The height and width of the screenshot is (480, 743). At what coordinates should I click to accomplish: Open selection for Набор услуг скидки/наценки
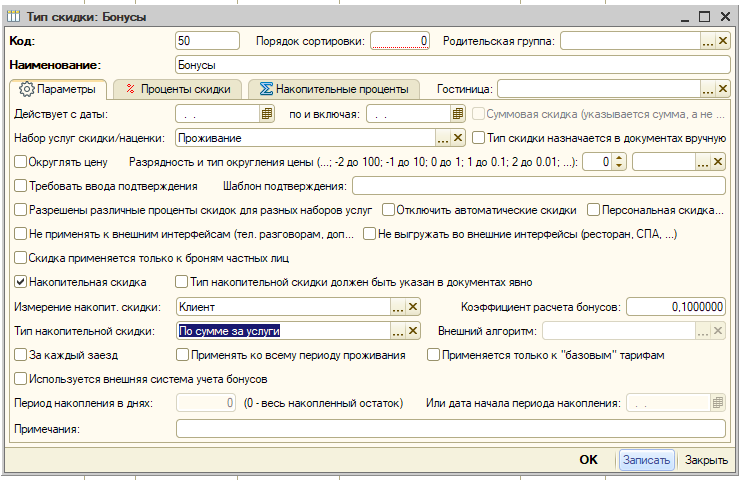click(443, 138)
